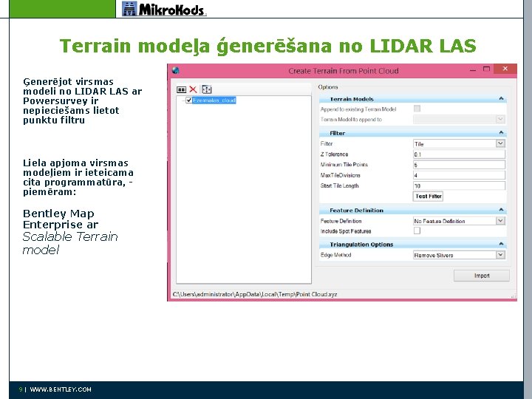Image resolution: width=532 pixels, height=399 pixels.
Task: Click the red X remove icon
Action: [193, 89]
